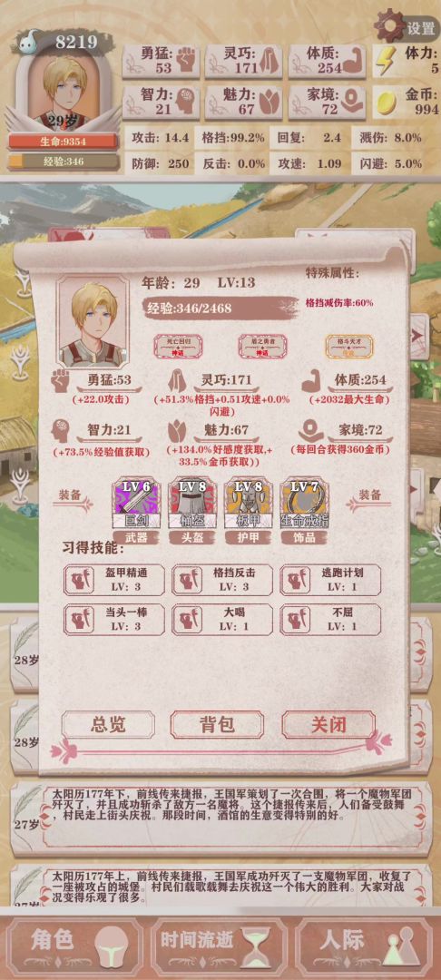Open the 背包 backpack button
The image size is (441, 980).
(217, 724)
